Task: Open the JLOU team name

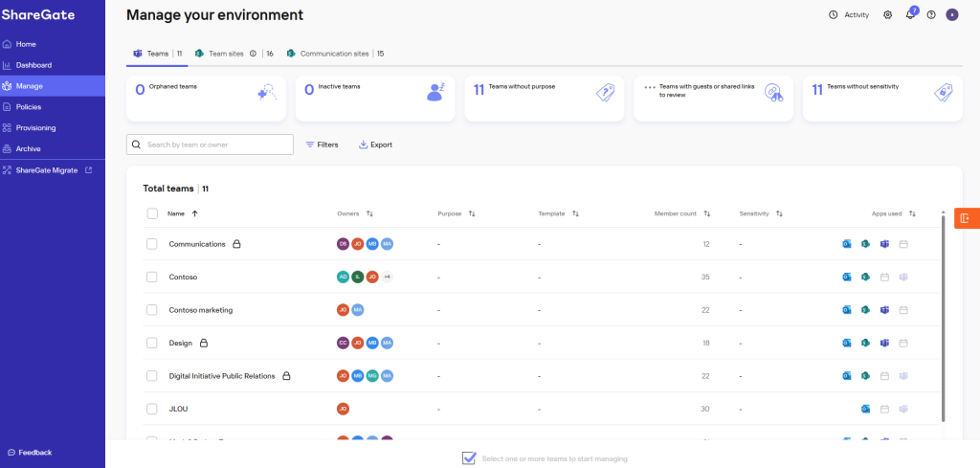Action: point(178,409)
